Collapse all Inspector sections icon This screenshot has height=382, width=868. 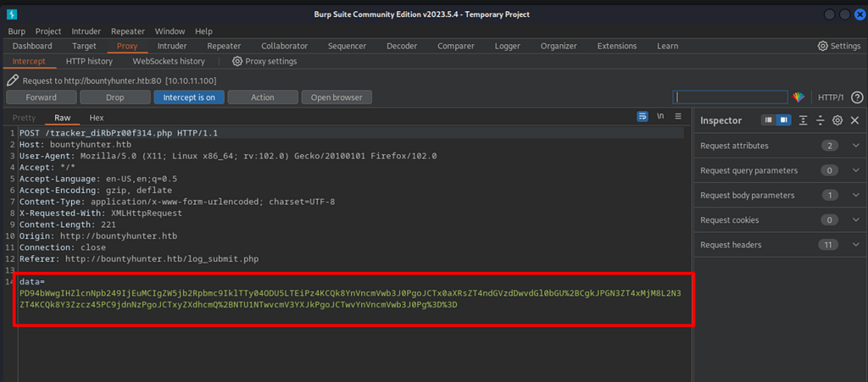(x=821, y=121)
